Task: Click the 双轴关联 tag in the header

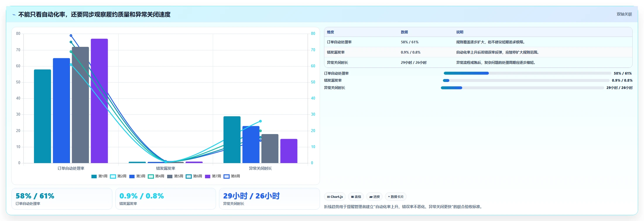Action: coord(624,14)
